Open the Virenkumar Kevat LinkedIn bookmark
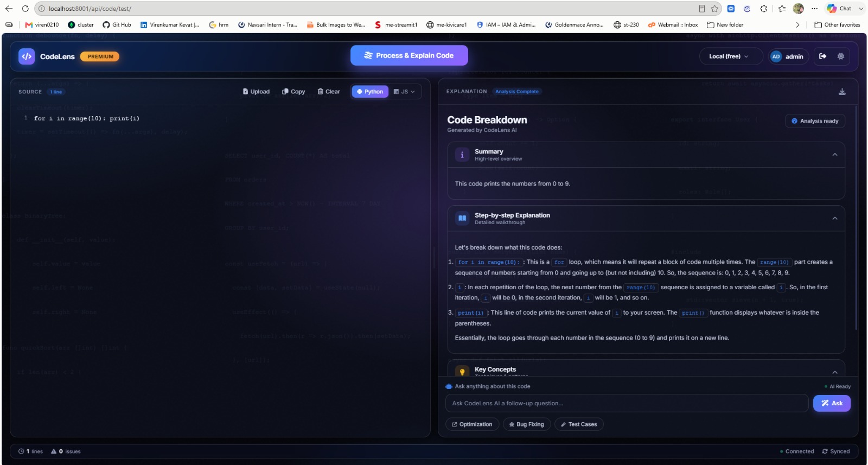 (x=170, y=25)
